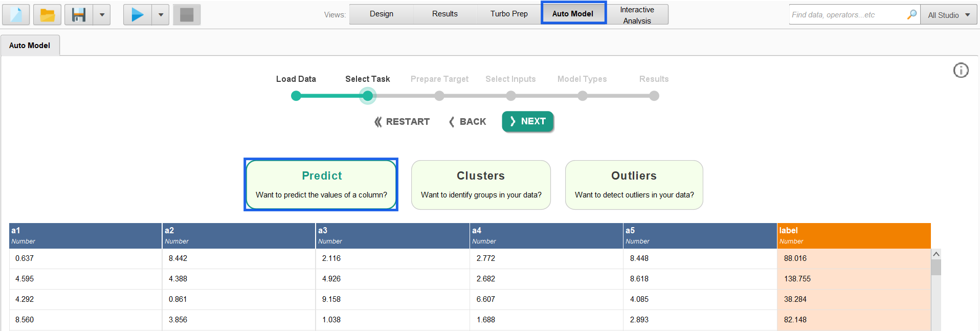Stop the process with the gray square icon
This screenshot has width=980, height=331.
[187, 15]
